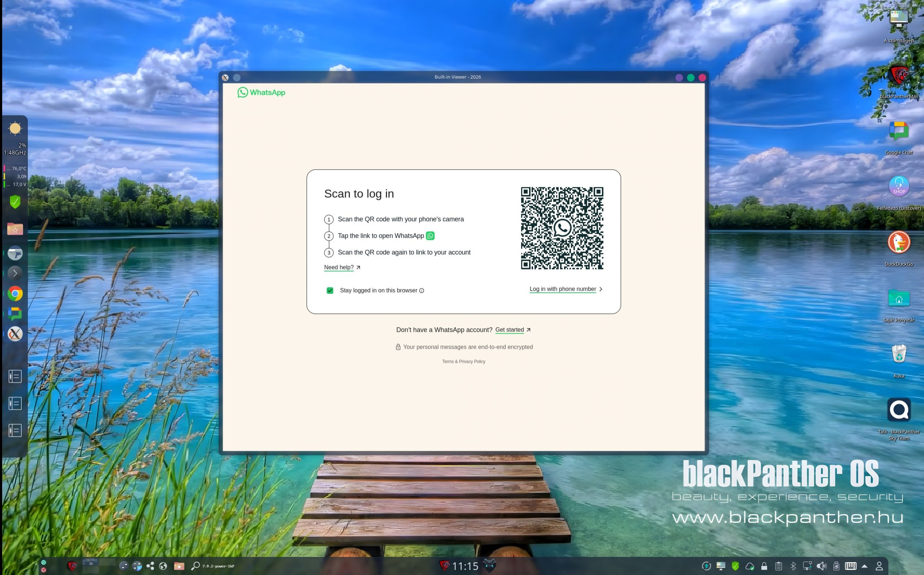Image resolution: width=924 pixels, height=575 pixels.
Task: Open the removable devices tray icon
Action: click(x=836, y=566)
